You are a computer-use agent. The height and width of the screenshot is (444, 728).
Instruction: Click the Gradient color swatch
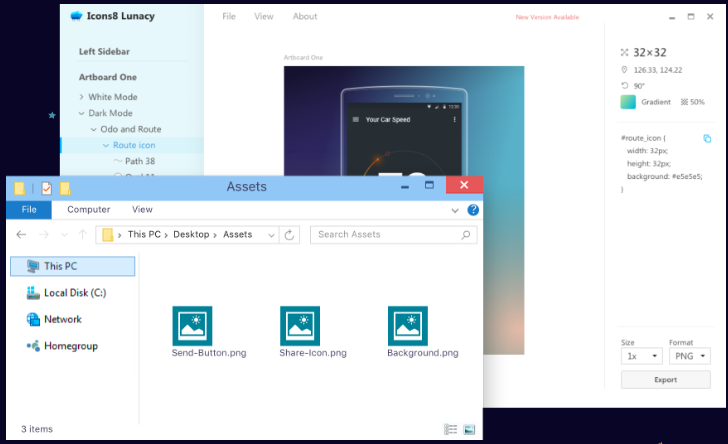click(628, 102)
